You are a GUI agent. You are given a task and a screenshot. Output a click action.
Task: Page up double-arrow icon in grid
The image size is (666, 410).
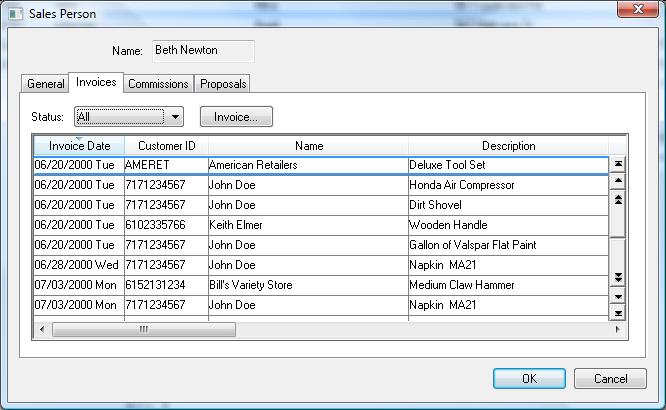pyautogui.click(x=618, y=200)
